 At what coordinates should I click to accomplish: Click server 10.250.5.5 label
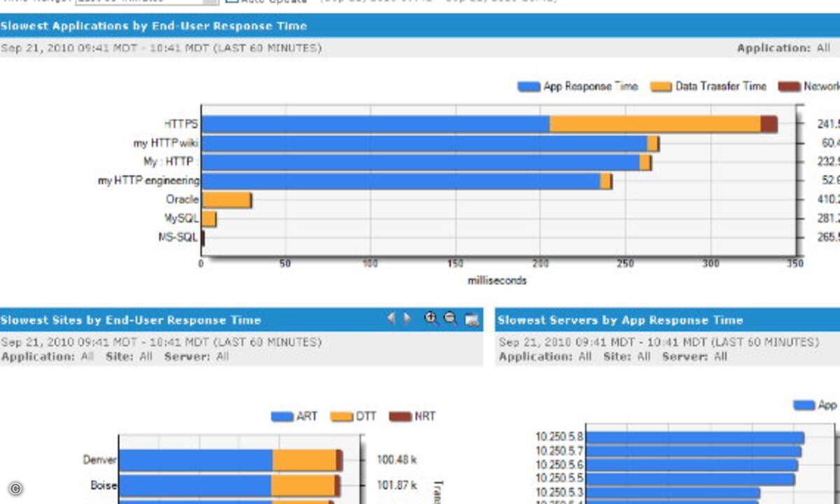559,479
